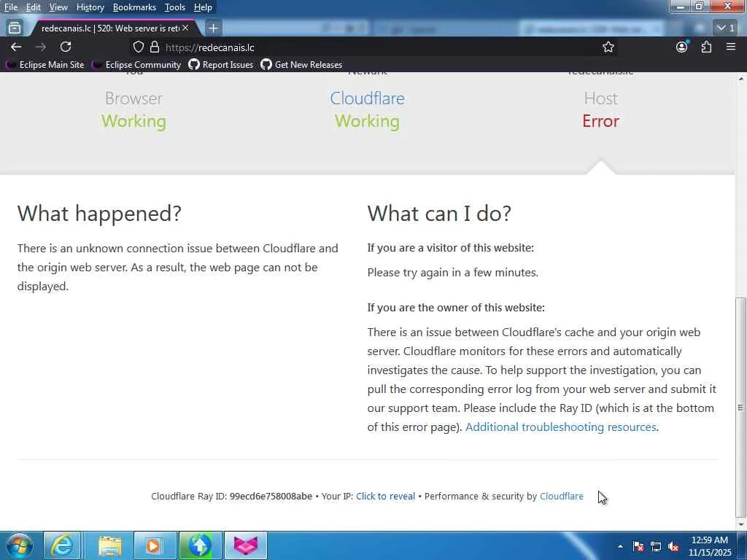
Task: Open Eclipse Community bookmark
Action: (138, 65)
